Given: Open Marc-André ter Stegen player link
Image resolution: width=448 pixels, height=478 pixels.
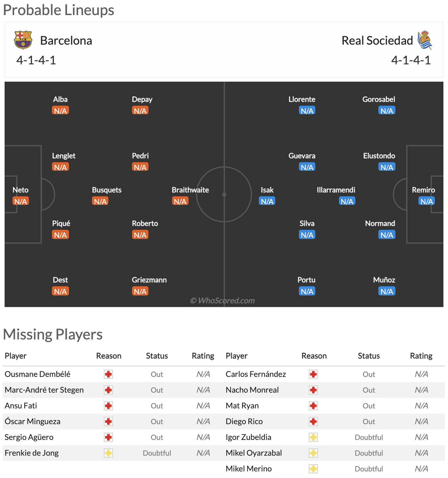Looking at the screenshot, I should click(44, 390).
